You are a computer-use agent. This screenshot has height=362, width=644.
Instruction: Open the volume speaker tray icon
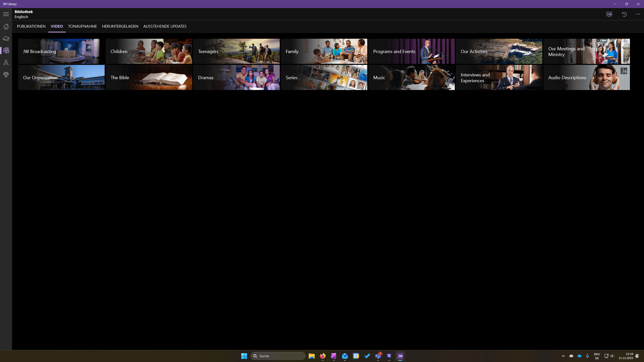point(612,356)
